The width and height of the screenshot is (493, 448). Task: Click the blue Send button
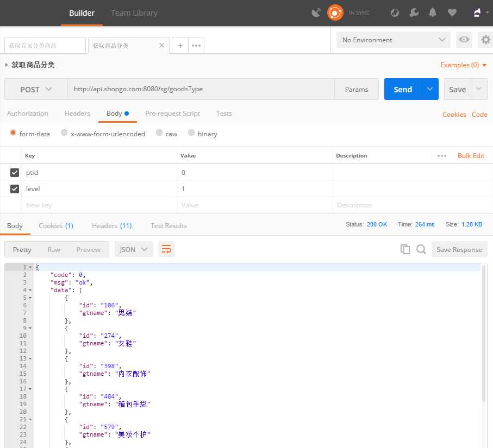(x=403, y=89)
